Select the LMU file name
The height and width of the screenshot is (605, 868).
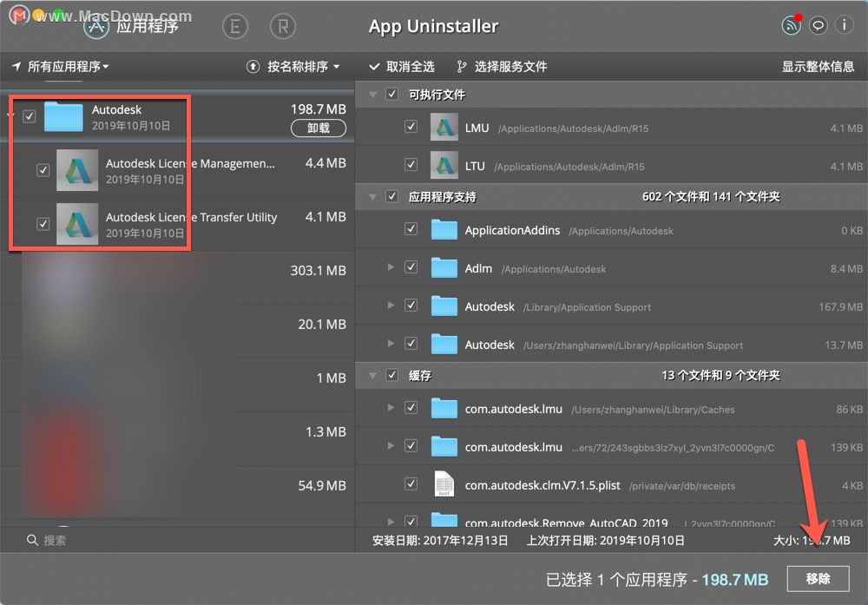(x=477, y=128)
